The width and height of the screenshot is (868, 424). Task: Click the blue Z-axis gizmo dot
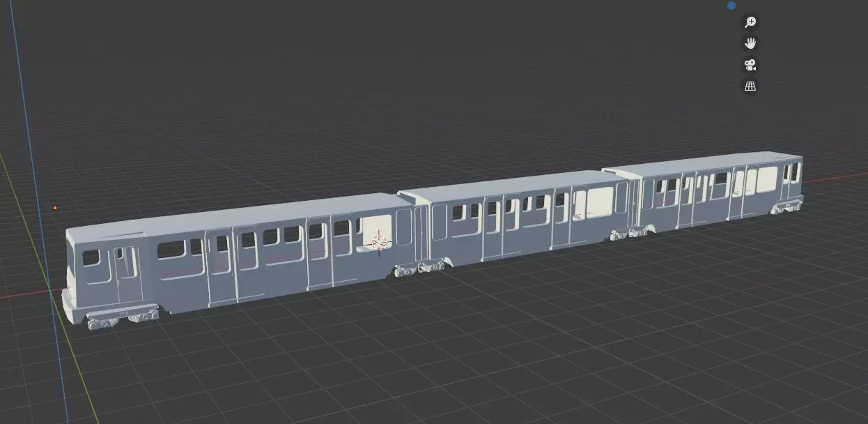point(731,6)
